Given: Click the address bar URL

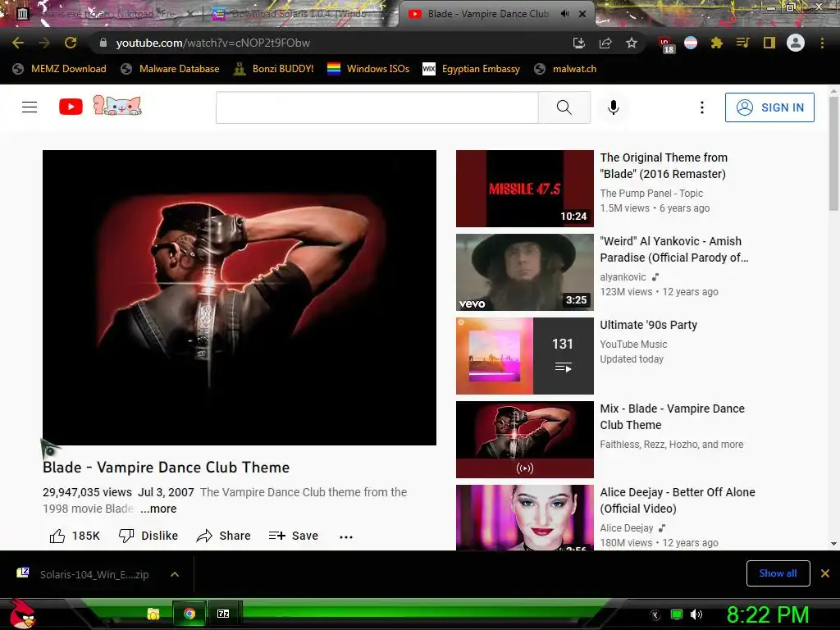Looking at the screenshot, I should click(212, 43).
